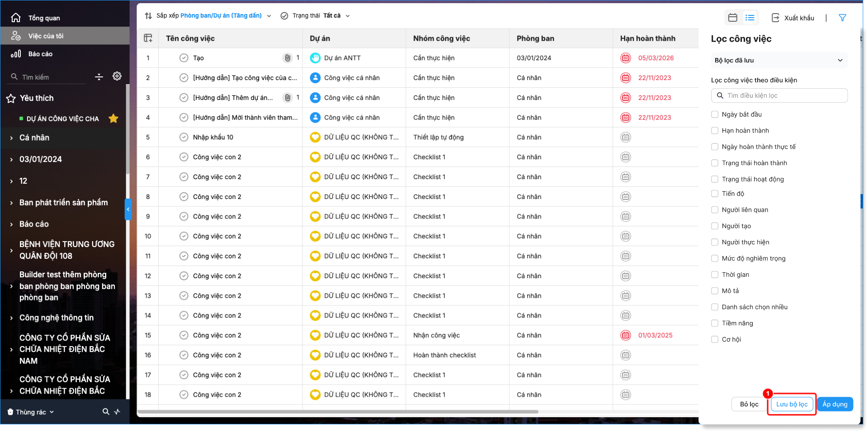The height and width of the screenshot is (432, 868).
Task: Mark Nhập khẩu 10 task complete
Action: (x=184, y=137)
